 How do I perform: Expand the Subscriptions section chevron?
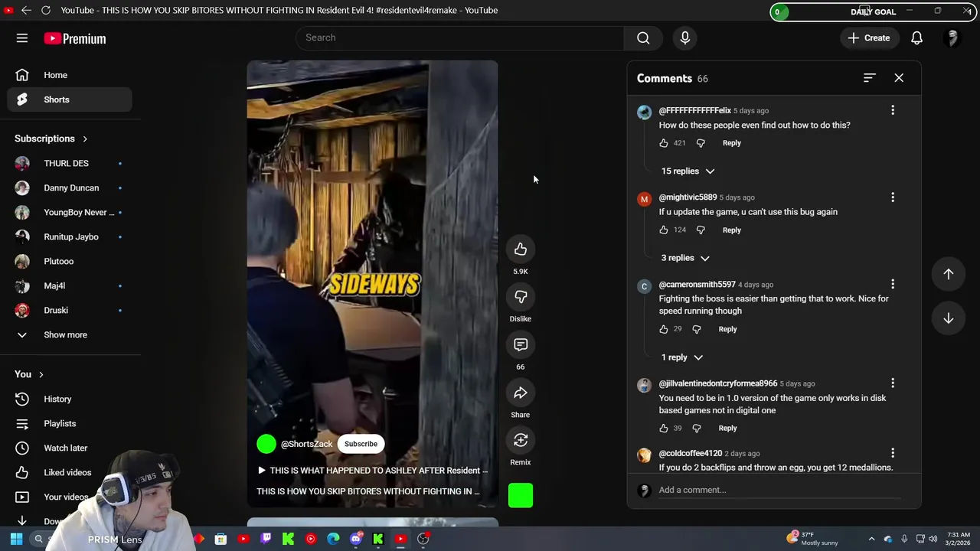(85, 139)
